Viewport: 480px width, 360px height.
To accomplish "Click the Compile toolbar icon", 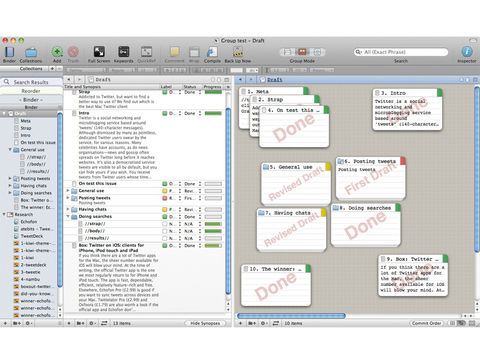I will [212, 52].
